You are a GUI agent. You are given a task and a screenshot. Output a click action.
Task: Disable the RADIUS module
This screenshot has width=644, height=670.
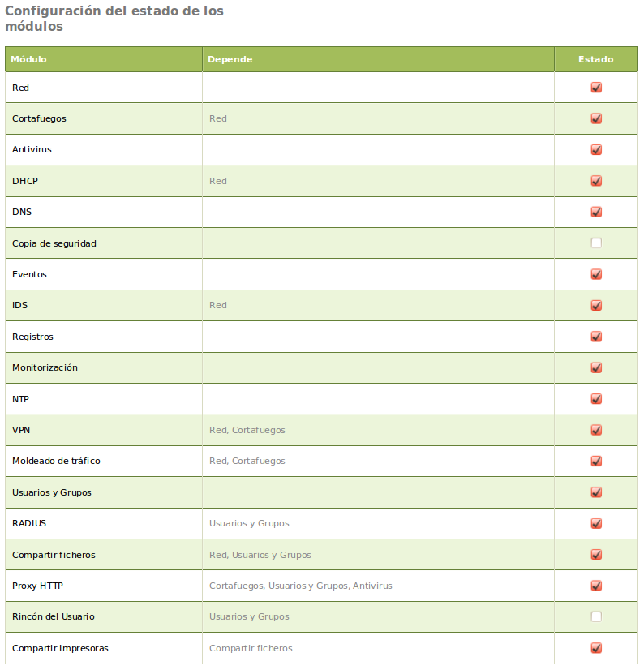click(x=596, y=523)
